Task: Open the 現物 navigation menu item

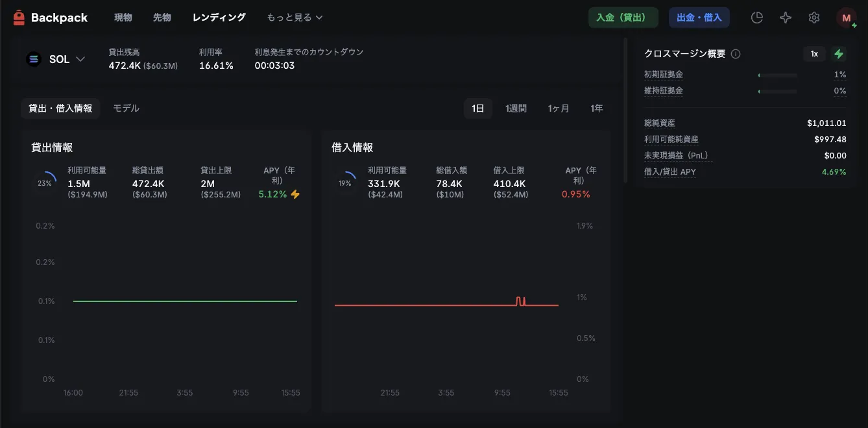Action: click(123, 18)
